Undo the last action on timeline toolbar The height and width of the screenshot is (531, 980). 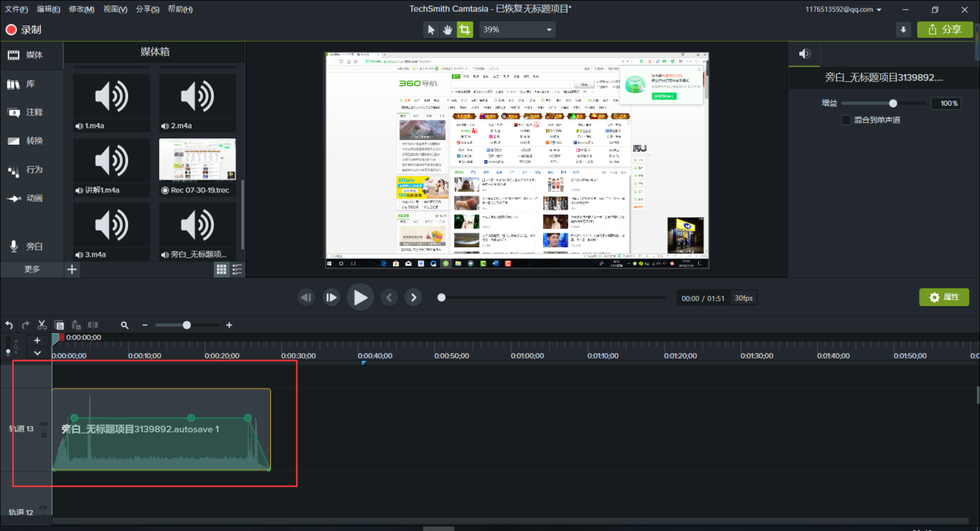(x=9, y=325)
